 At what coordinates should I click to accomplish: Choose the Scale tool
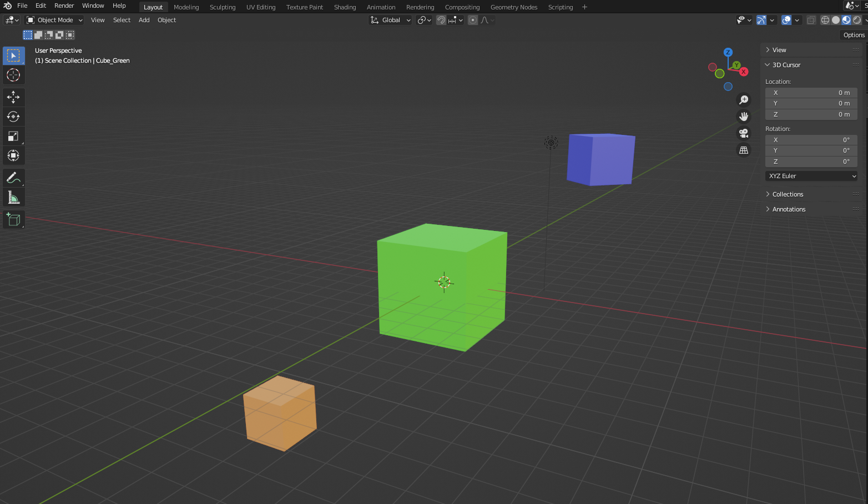(13, 136)
